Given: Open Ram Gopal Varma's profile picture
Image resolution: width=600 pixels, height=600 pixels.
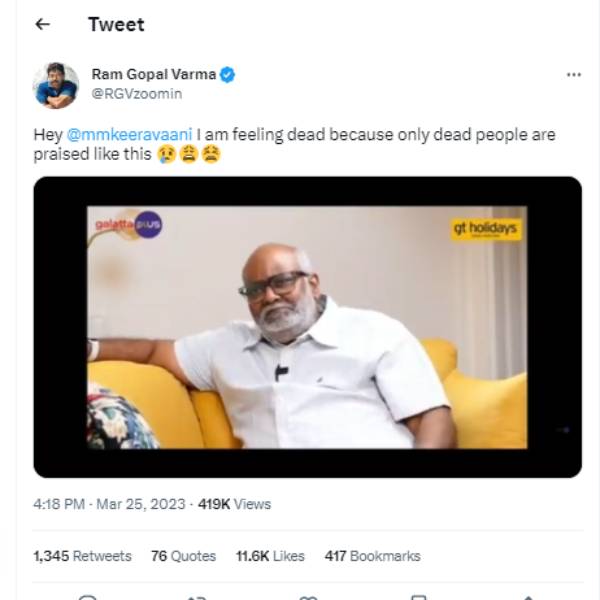Looking at the screenshot, I should (x=55, y=86).
